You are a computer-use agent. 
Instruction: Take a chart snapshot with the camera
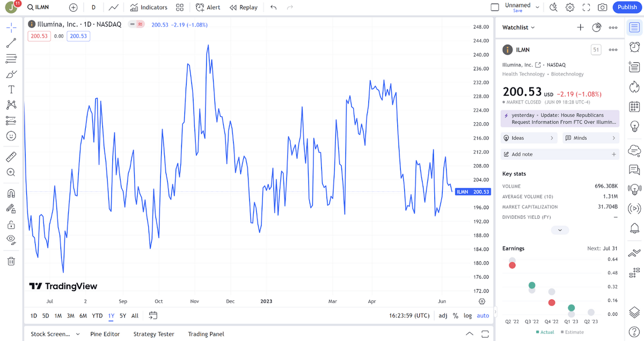[x=603, y=8]
